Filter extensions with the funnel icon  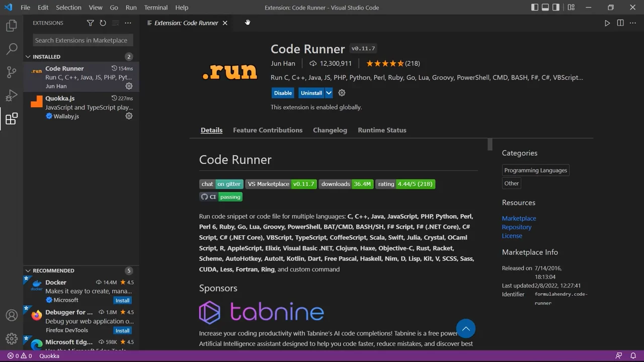(x=91, y=23)
